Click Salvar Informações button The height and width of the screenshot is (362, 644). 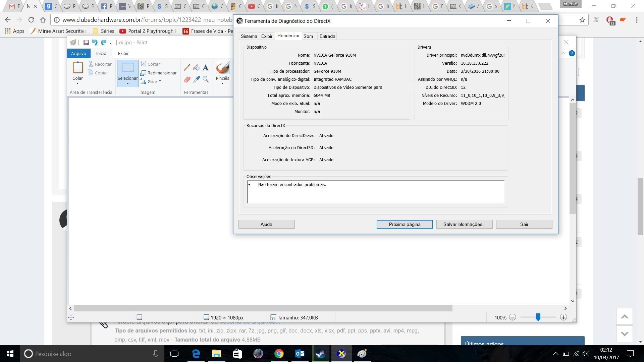coord(464,224)
